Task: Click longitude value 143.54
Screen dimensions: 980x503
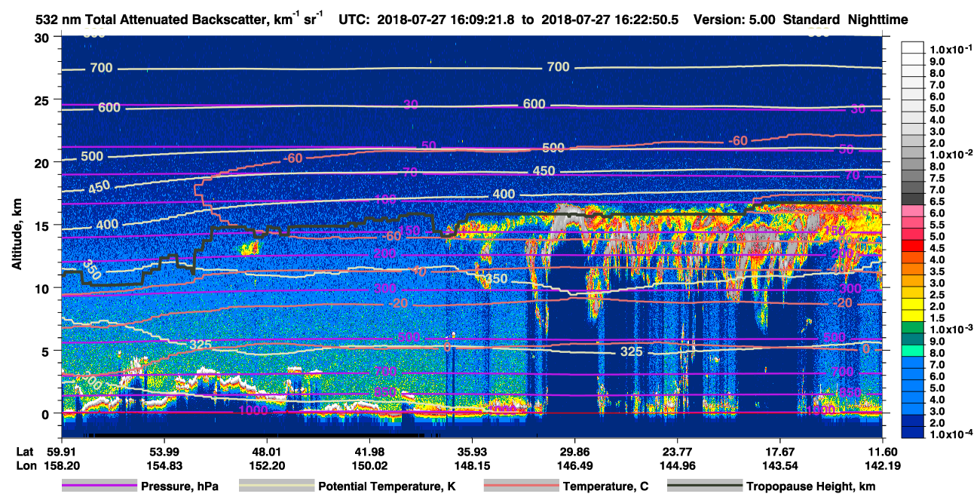Action: pyautogui.click(x=780, y=465)
